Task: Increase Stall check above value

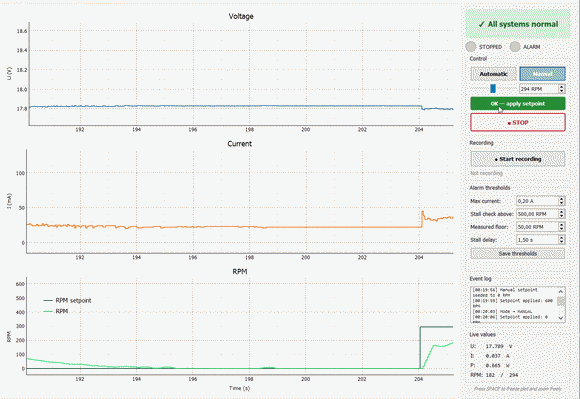Action: point(562,212)
